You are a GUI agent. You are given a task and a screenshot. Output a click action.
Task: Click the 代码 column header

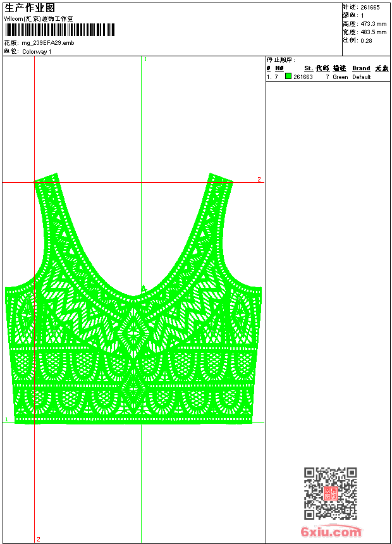[322, 68]
